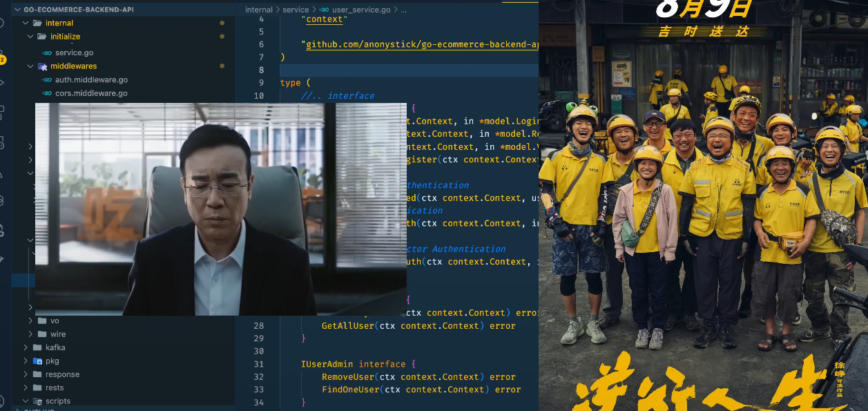The height and width of the screenshot is (411, 868).
Task: Select the response folder name
Action: click(63, 374)
